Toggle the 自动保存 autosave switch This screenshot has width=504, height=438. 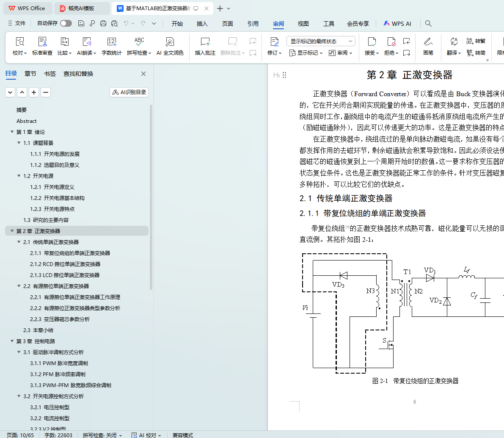point(66,24)
